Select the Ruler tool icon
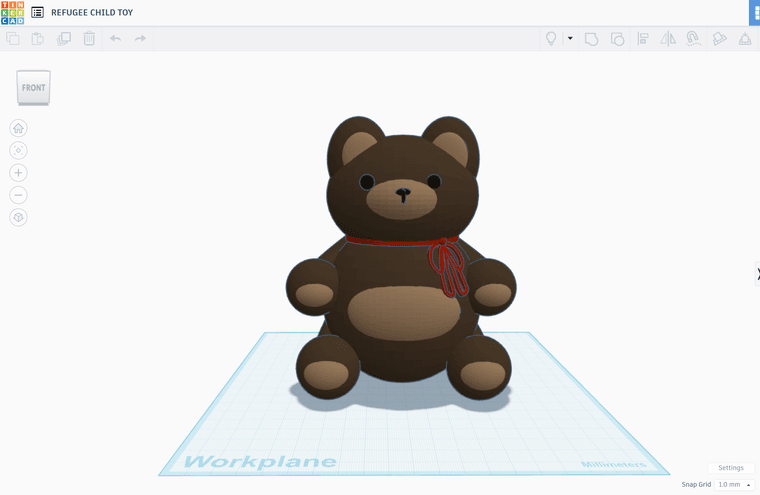Image resolution: width=760 pixels, height=495 pixels. click(x=745, y=39)
